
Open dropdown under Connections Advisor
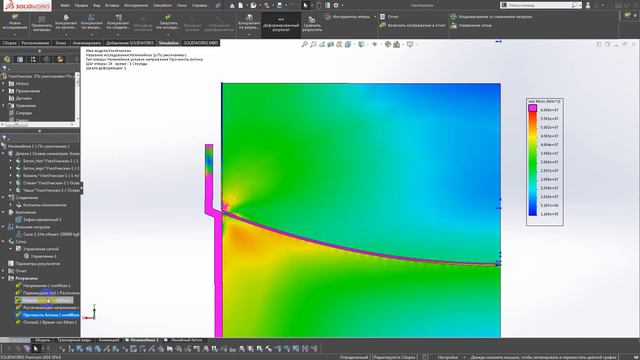(118, 35)
